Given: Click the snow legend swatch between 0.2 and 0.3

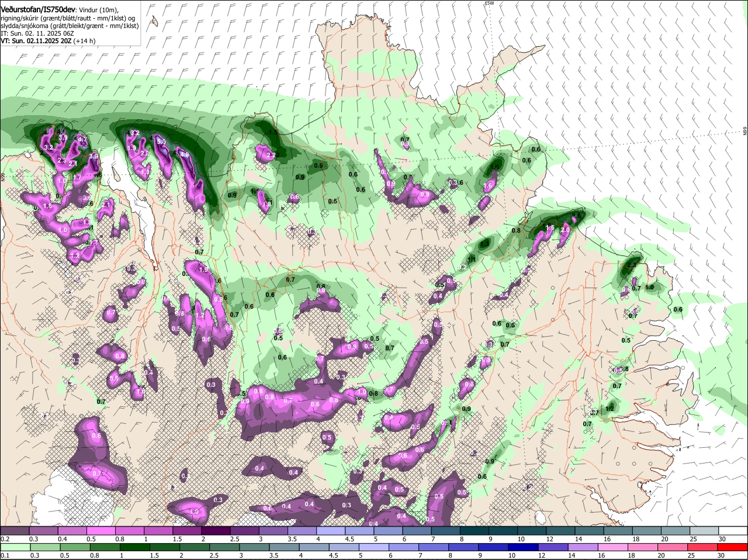Looking at the screenshot, I should [x=15, y=530].
